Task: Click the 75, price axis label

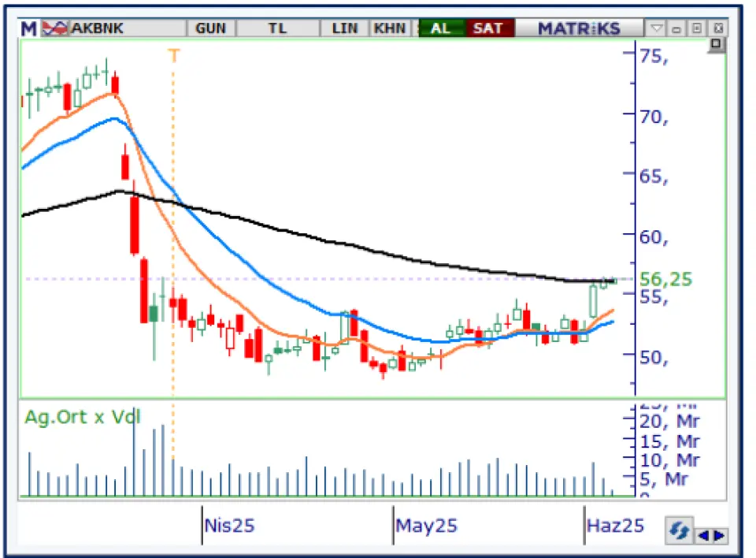Action: [x=654, y=57]
